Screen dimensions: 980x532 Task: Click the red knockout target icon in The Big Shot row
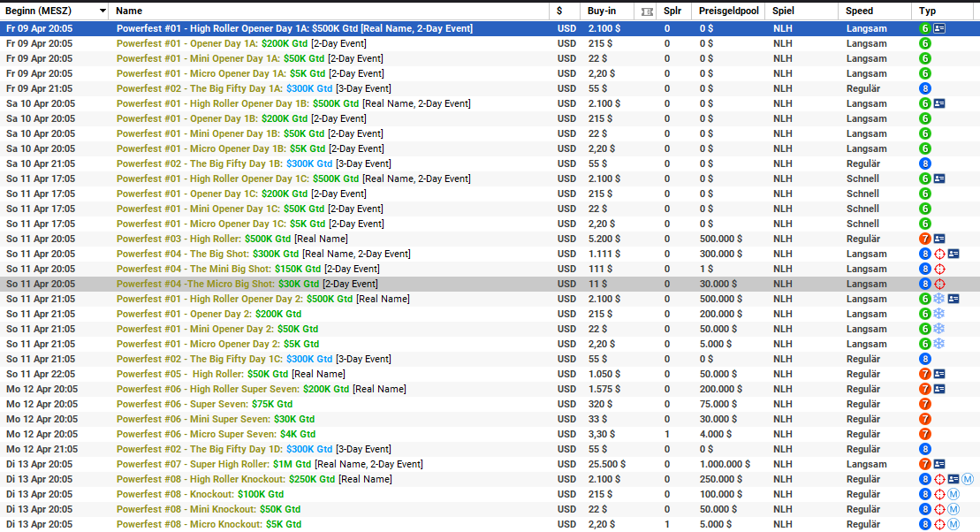[939, 254]
